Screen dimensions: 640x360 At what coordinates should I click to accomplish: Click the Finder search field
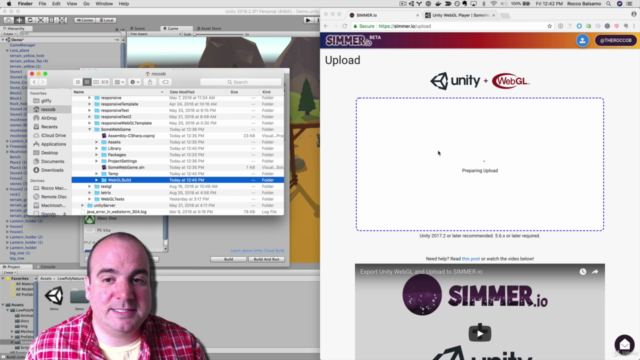(x=241, y=82)
